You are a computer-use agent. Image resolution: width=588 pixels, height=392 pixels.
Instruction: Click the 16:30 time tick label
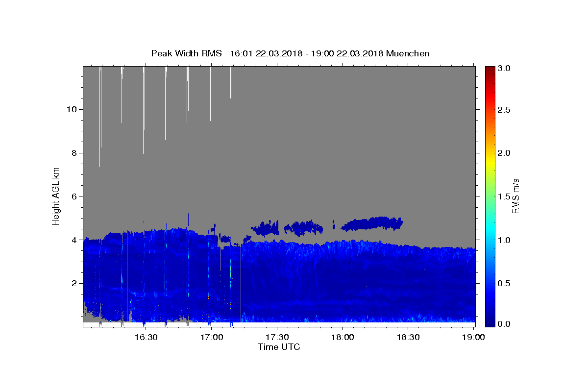tap(146, 337)
